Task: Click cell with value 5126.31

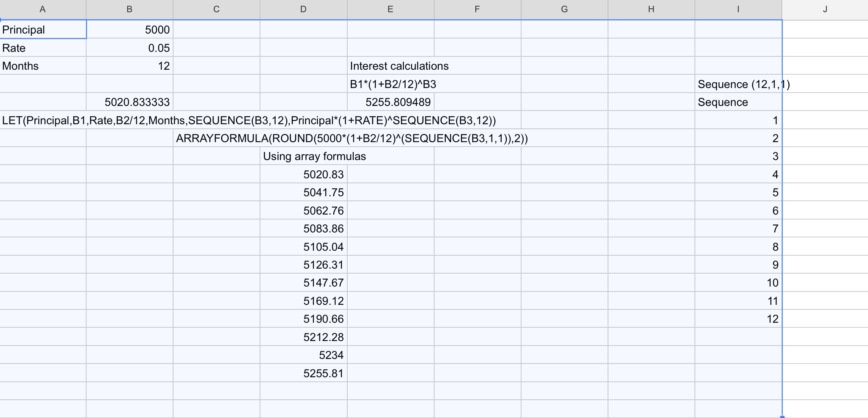Action: (303, 265)
